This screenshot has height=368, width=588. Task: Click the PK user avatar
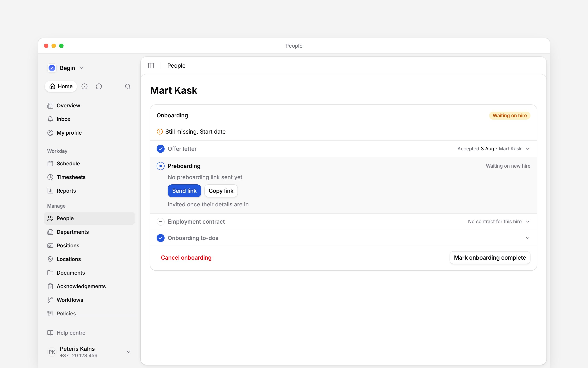tap(52, 352)
